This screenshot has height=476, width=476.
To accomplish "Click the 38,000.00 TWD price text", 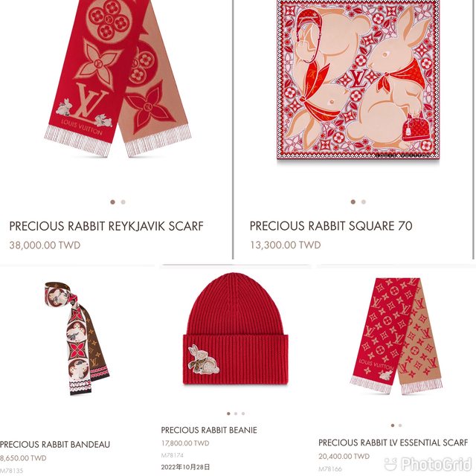I will pos(45,245).
